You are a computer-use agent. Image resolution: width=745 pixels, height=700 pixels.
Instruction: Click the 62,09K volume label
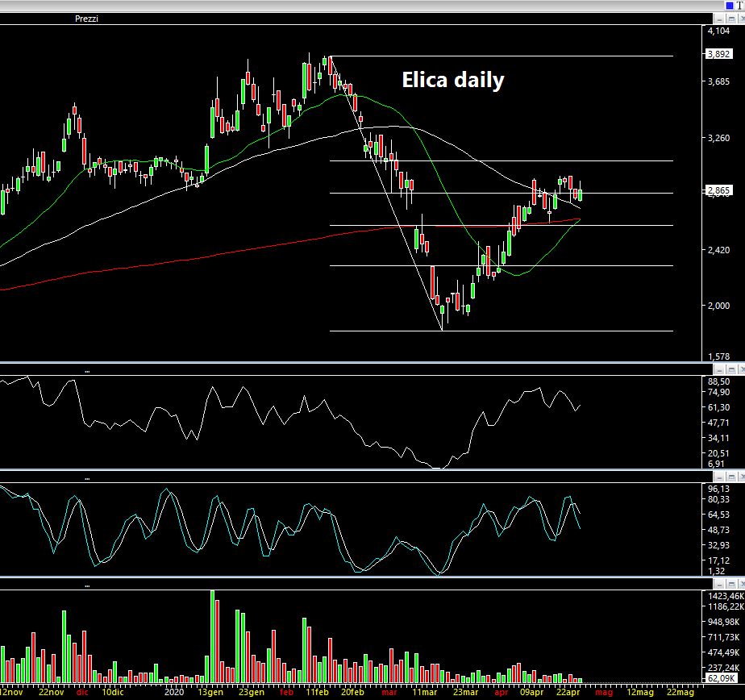(723, 678)
